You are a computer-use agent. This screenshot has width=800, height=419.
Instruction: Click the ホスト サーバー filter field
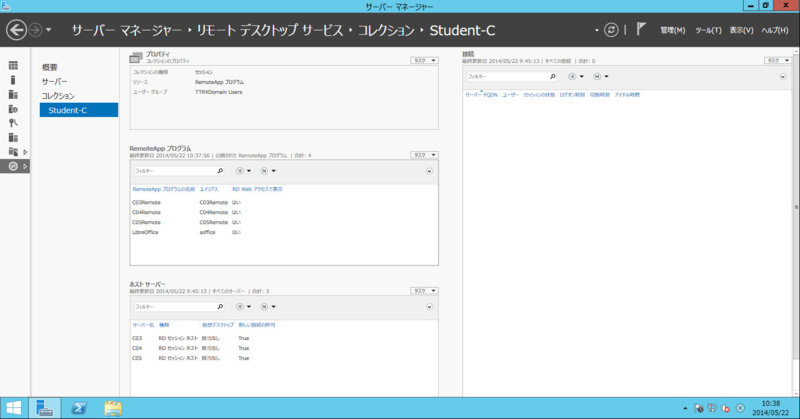tap(175, 307)
